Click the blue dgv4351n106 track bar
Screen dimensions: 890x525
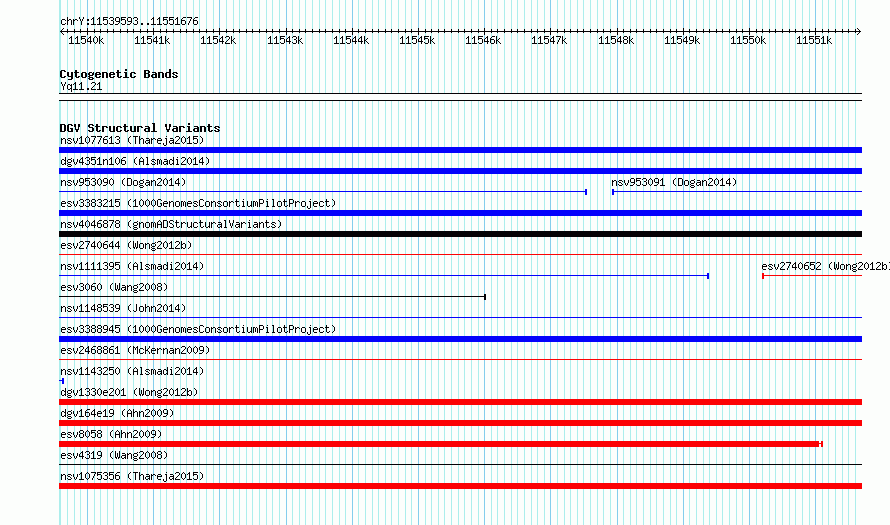click(x=460, y=171)
